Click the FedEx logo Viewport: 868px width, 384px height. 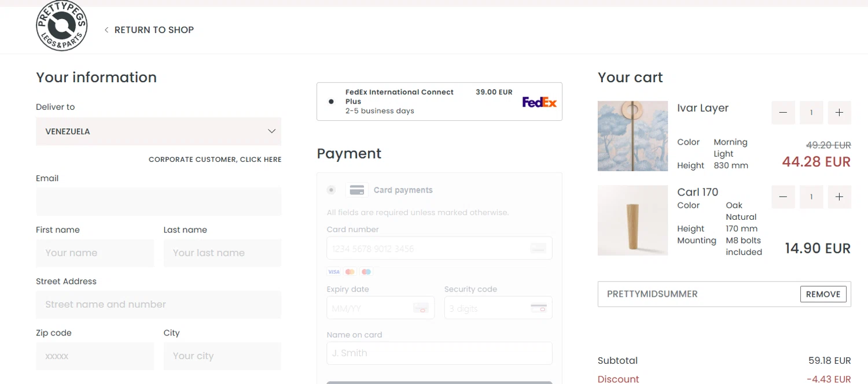[539, 102]
